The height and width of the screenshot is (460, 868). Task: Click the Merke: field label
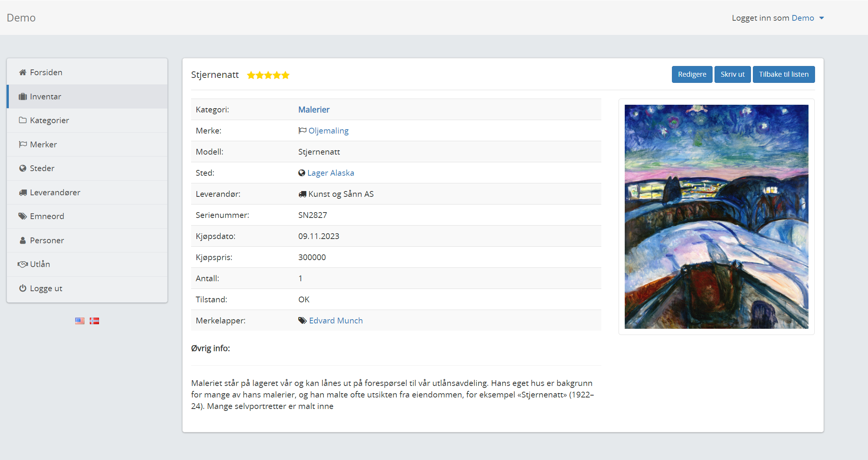pyautogui.click(x=208, y=131)
